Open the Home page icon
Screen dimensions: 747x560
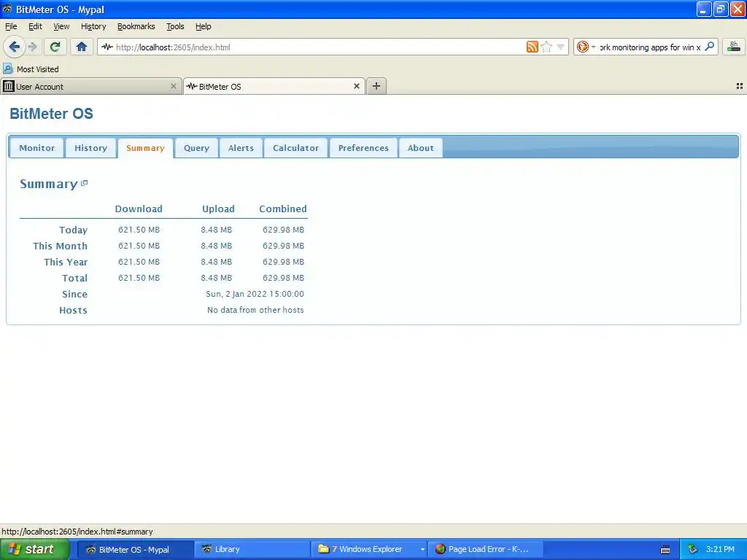(x=82, y=47)
